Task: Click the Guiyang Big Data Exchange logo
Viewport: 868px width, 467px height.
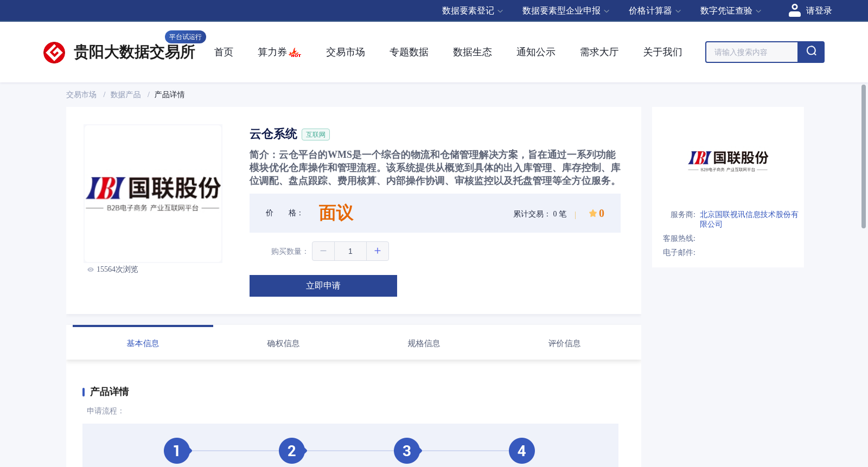Action: click(x=119, y=52)
